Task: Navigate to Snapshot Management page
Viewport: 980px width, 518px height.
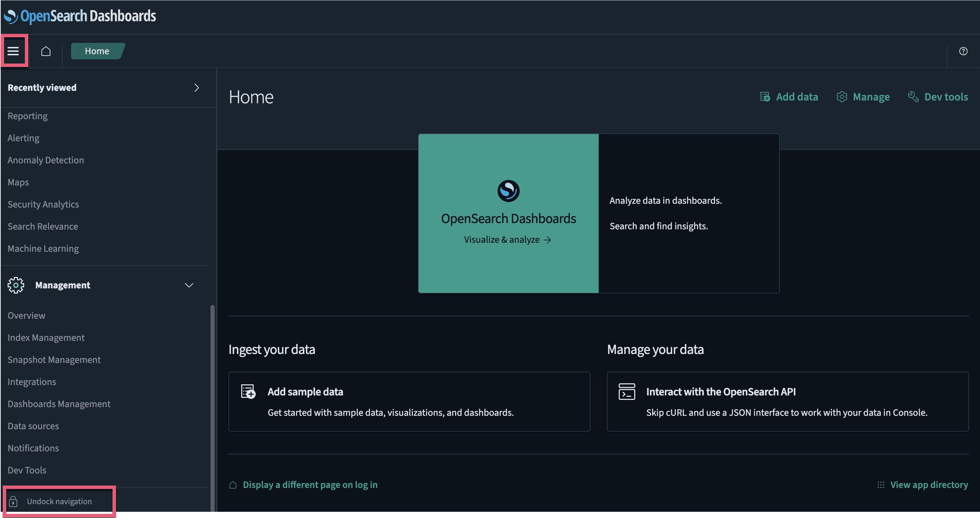Action: 54,360
